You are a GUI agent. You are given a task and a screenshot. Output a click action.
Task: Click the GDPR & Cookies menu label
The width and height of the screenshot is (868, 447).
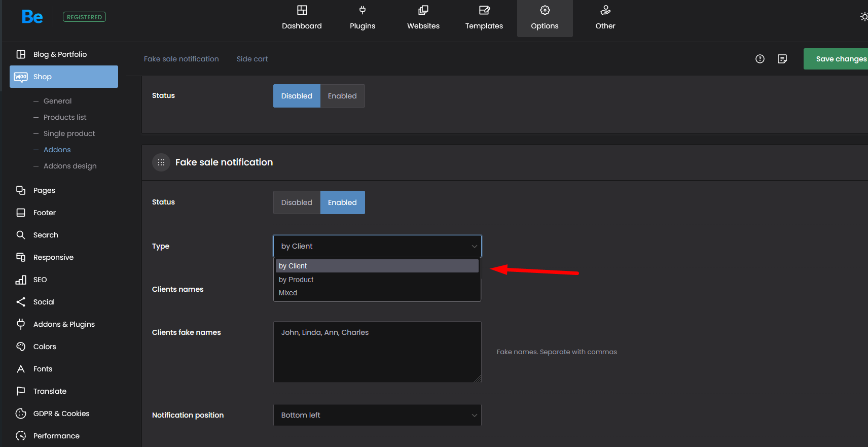61,414
